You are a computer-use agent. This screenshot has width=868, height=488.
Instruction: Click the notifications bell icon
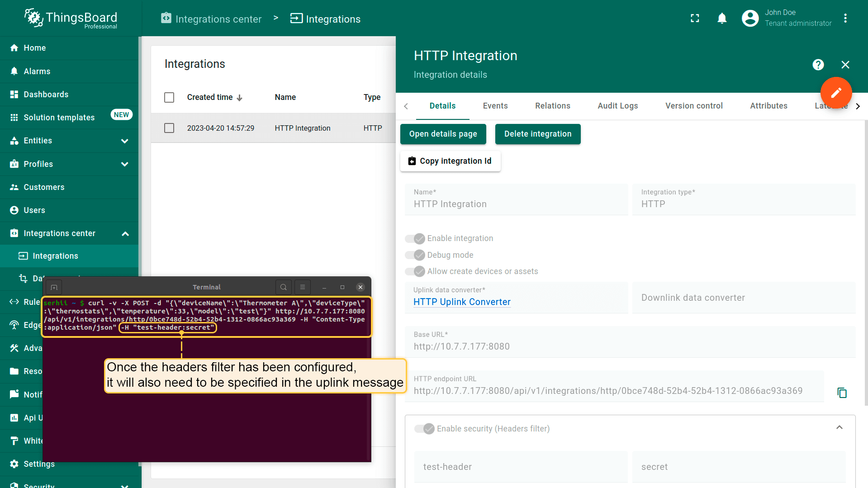tap(722, 18)
